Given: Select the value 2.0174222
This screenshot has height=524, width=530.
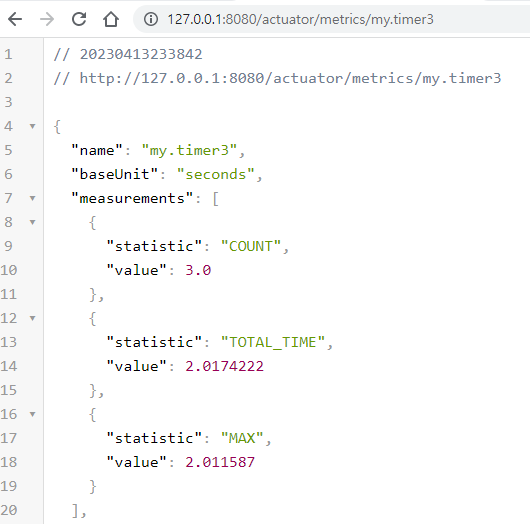Looking at the screenshot, I should 224,366.
